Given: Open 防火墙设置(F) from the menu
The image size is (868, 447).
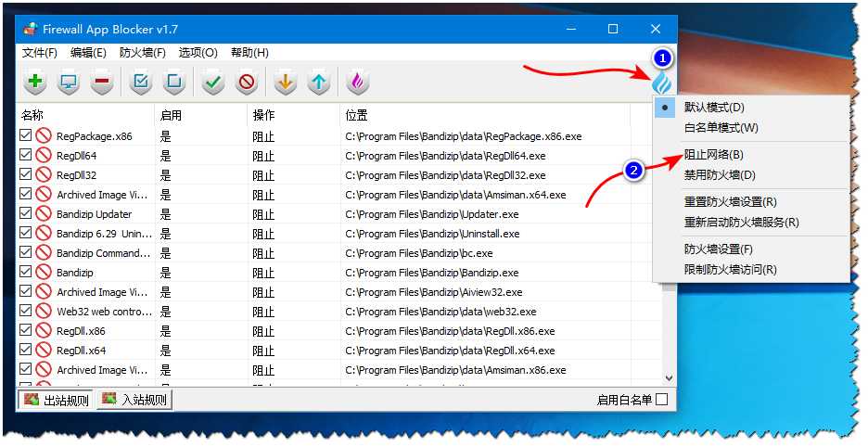Looking at the screenshot, I should 719,249.
